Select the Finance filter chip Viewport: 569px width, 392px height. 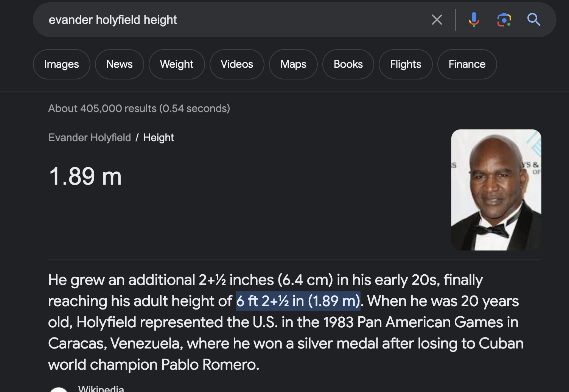click(x=467, y=64)
